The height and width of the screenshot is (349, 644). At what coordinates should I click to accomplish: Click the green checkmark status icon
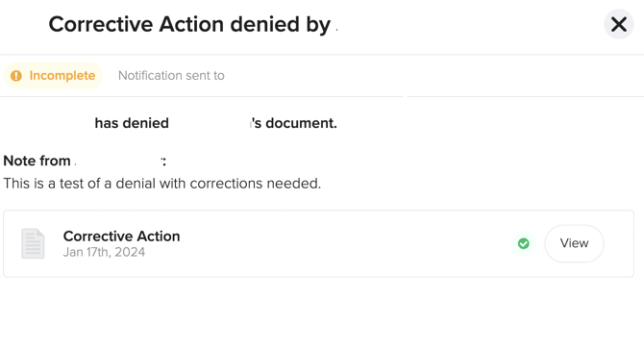pos(523,243)
